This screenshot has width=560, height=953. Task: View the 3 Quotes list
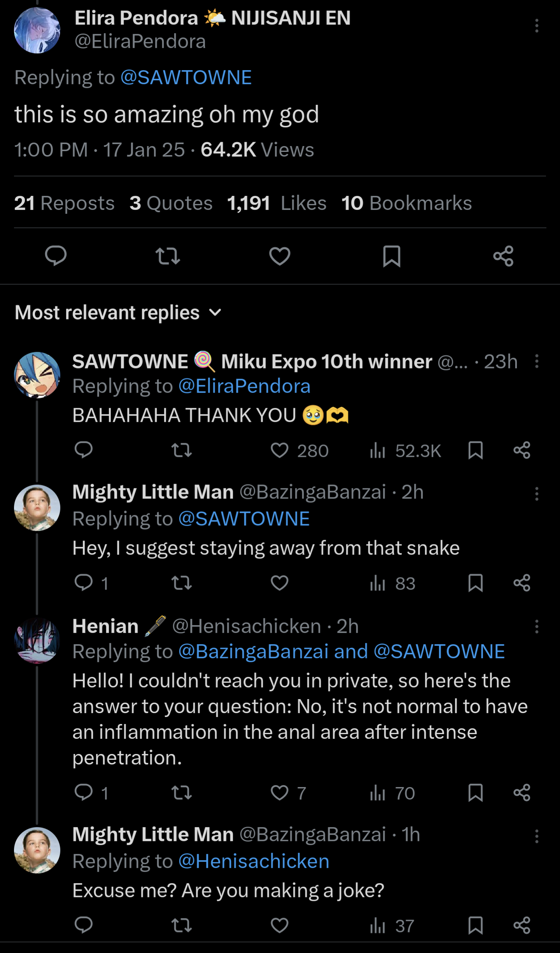[x=171, y=203]
